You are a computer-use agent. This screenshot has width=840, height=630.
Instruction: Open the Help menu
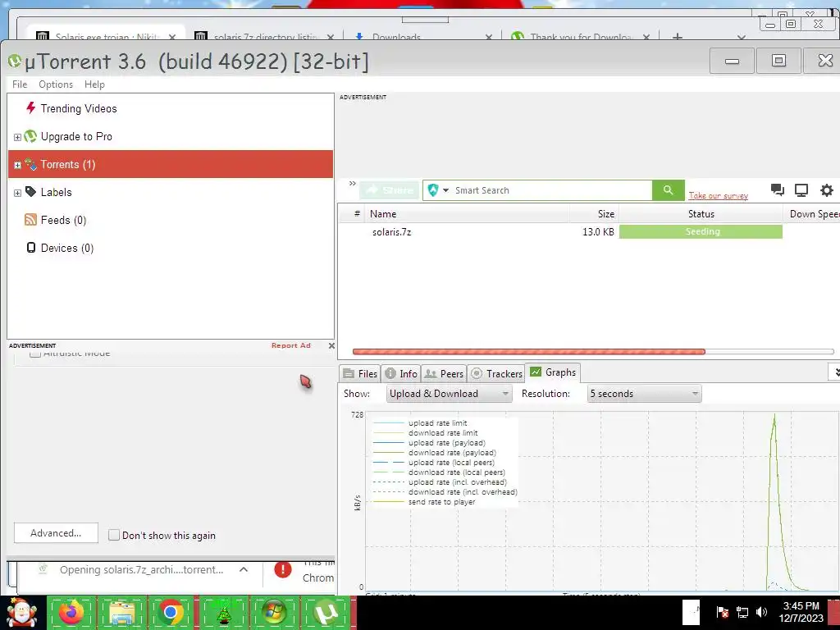click(x=94, y=84)
